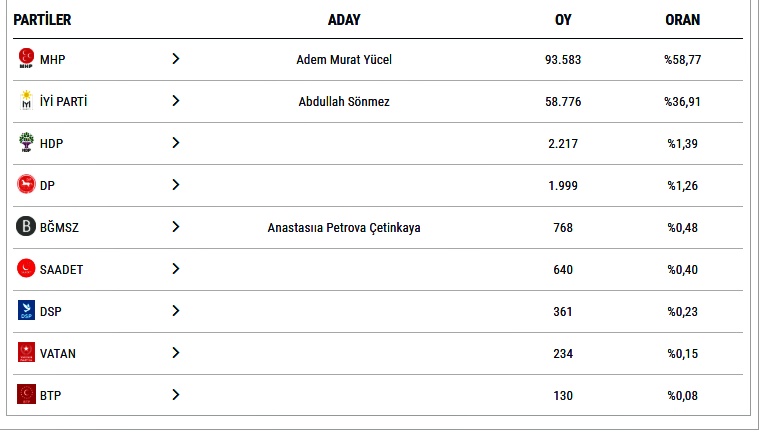
Task: Click the İYİ PARTİ sun logo
Action: coord(26,101)
